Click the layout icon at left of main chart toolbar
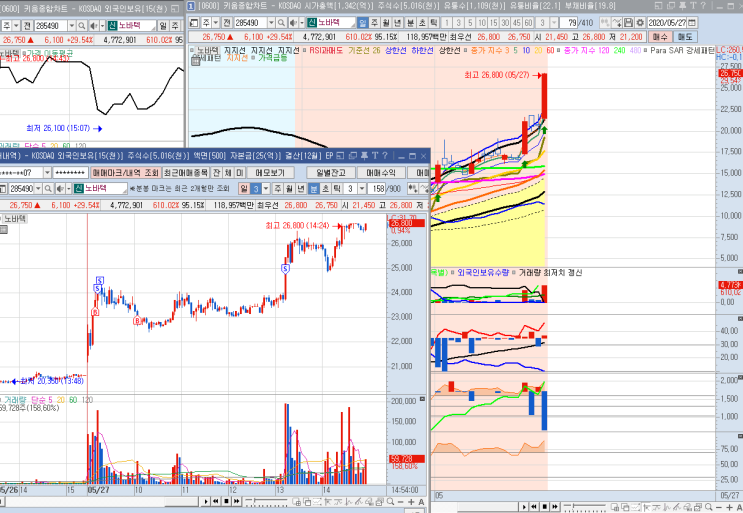 tap(194, 23)
